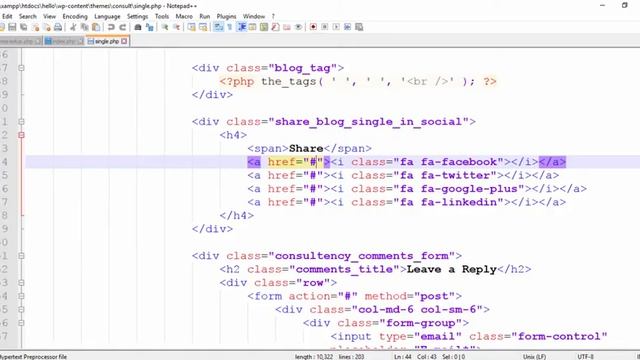The height and width of the screenshot is (360, 640).
Task: Open the Encoding menu
Action: [75, 16]
